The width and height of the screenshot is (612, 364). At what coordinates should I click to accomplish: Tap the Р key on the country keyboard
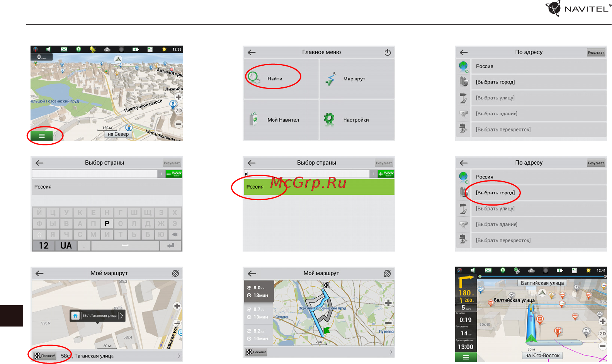107,223
